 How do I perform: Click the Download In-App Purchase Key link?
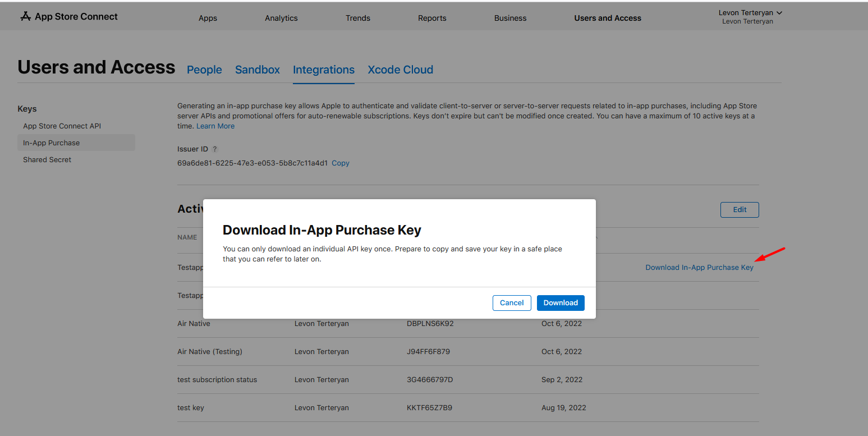tap(699, 268)
